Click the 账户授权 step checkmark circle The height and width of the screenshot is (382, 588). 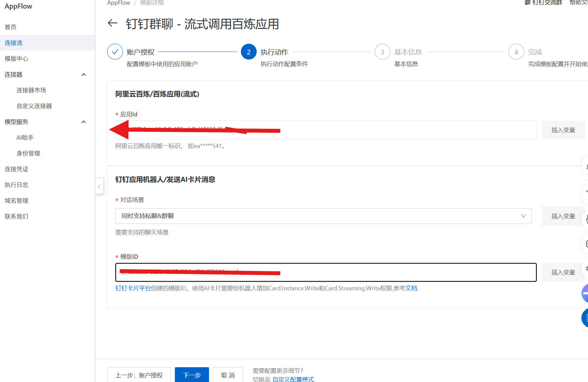point(115,52)
